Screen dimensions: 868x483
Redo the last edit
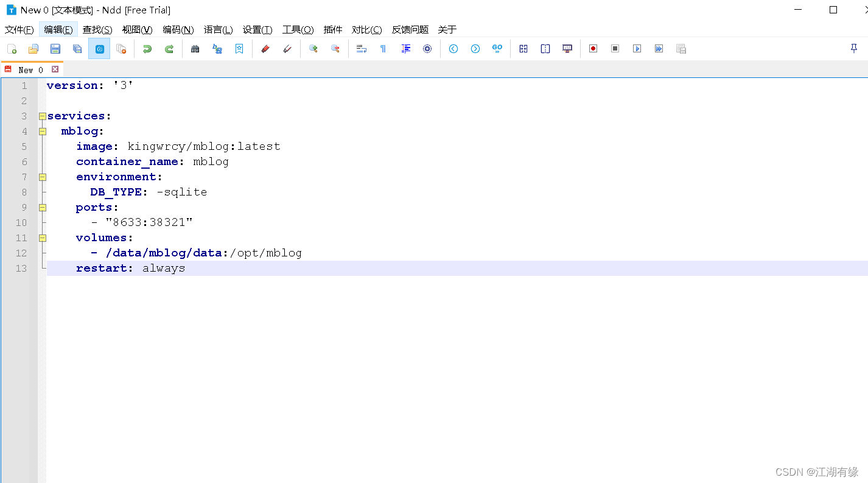(x=168, y=49)
